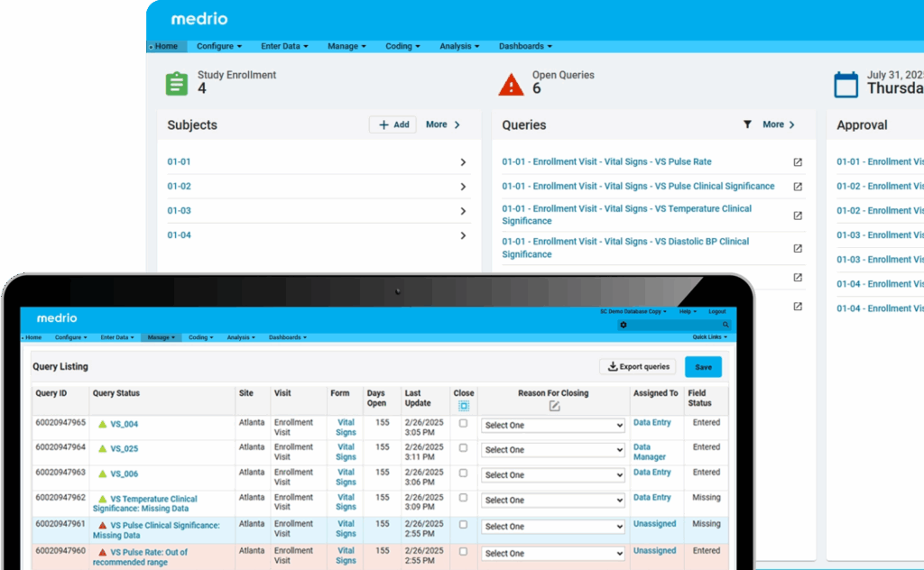This screenshot has height=570, width=924.
Task: Tick the Close checkbox for query 60020947963
Action: pos(464,473)
